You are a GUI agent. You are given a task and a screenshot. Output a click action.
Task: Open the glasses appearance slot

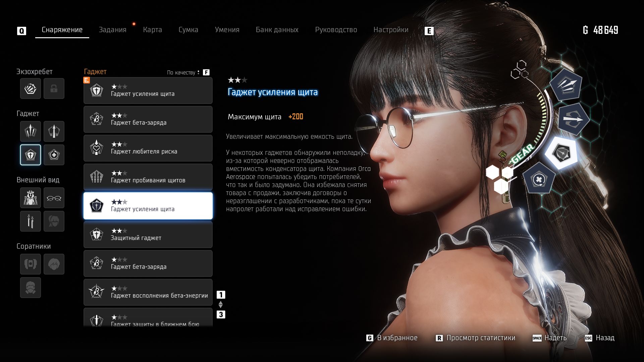(x=54, y=198)
